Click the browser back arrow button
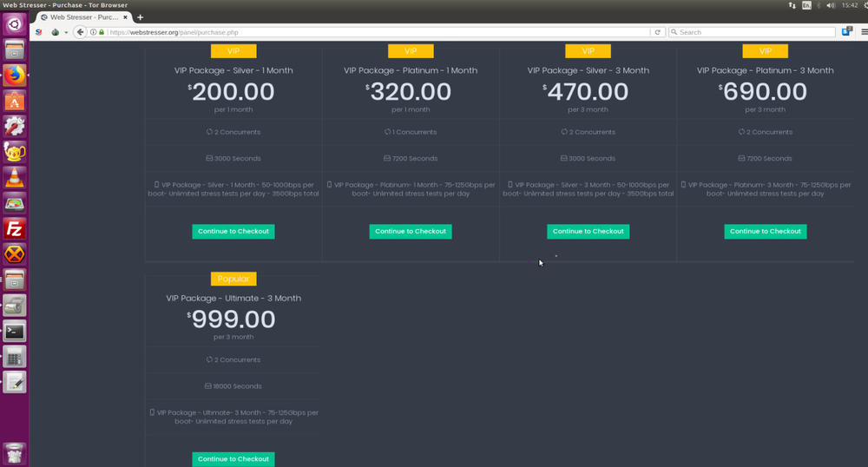Image resolution: width=868 pixels, height=467 pixels. [x=80, y=32]
